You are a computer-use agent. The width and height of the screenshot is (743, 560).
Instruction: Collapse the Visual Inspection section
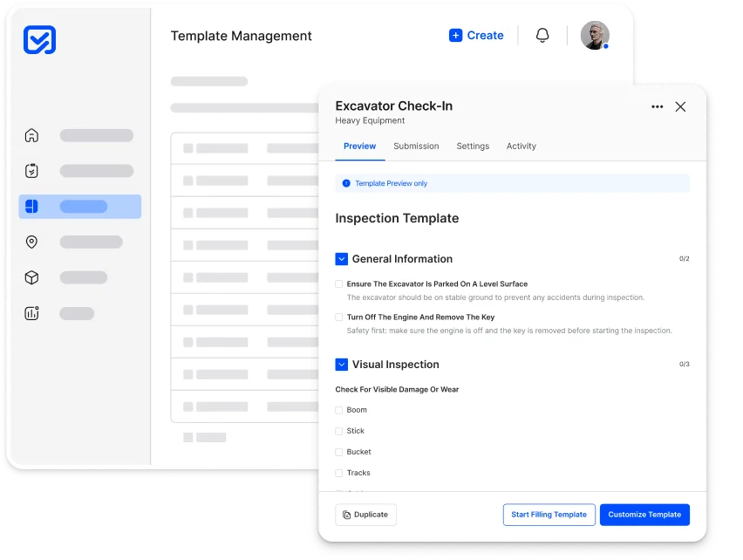(x=342, y=365)
